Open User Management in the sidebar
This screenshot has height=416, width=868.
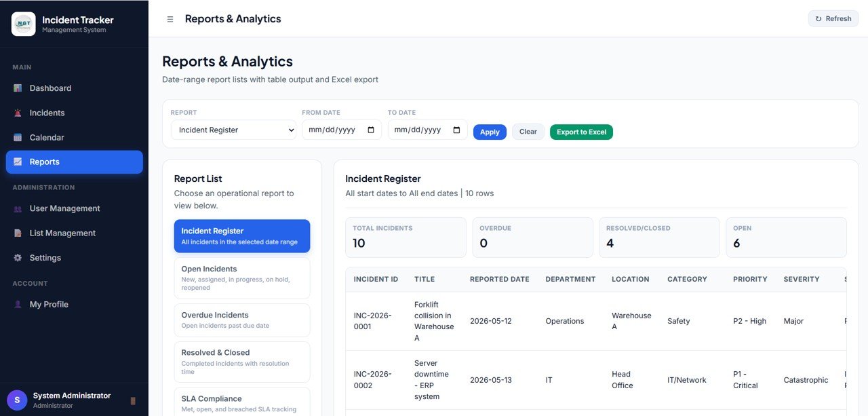pyautogui.click(x=75, y=208)
